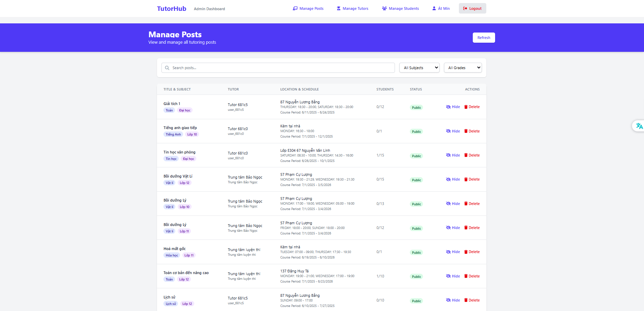The image size is (644, 311).
Task: Click Public status of Hoá mất gốc
Action: [417, 252]
